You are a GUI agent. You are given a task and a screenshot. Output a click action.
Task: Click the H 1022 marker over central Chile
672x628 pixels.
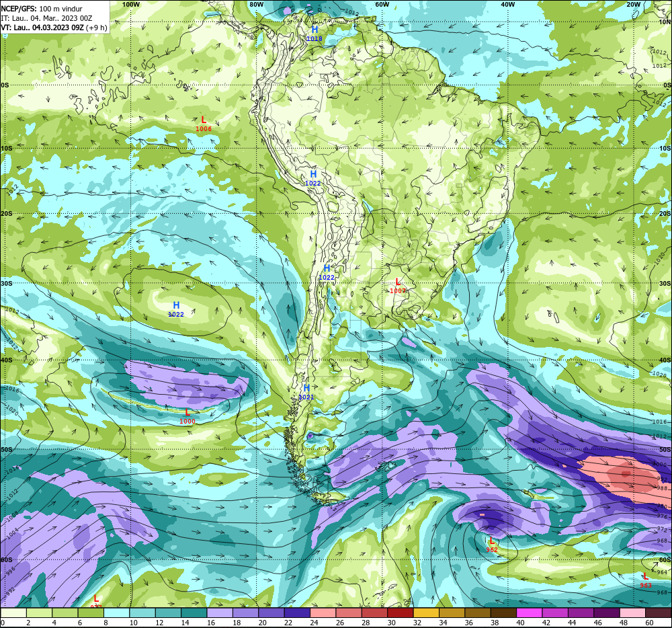tap(327, 272)
